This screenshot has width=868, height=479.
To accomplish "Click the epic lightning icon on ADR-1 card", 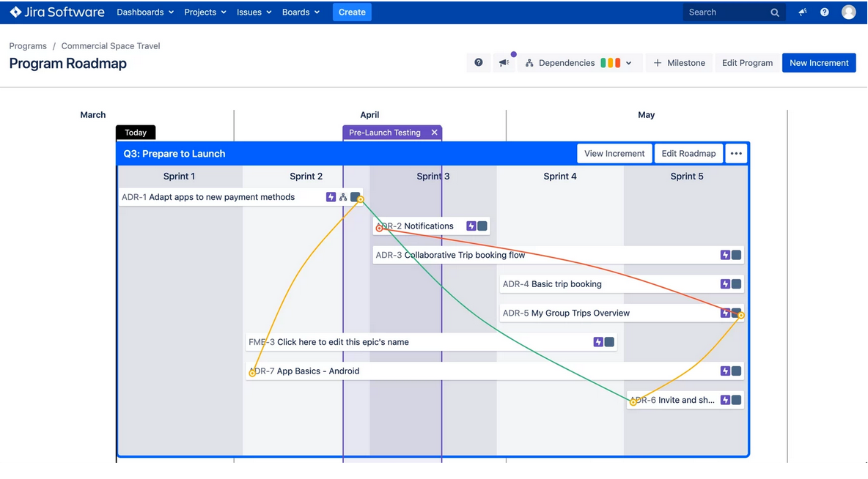I will pos(331,196).
